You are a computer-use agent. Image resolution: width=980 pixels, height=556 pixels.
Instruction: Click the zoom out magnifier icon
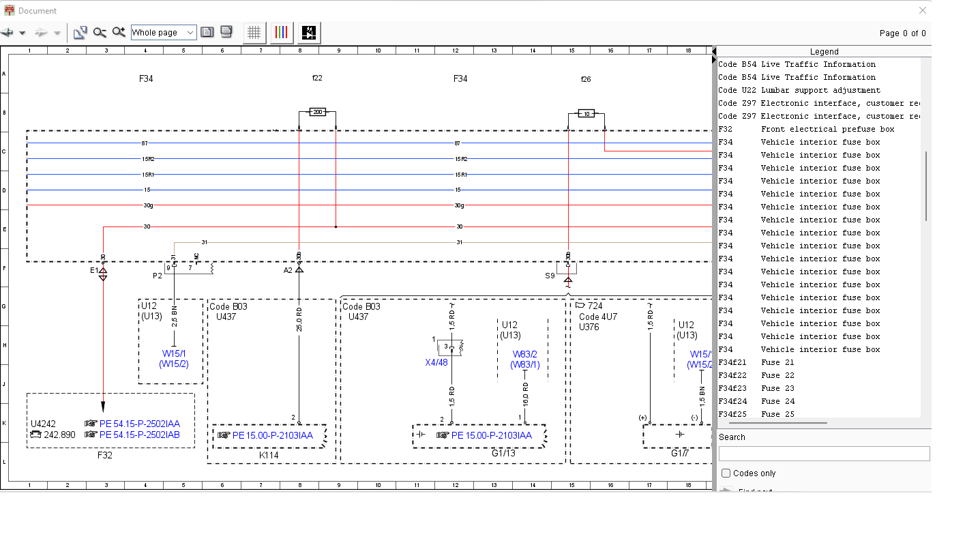[x=100, y=33]
